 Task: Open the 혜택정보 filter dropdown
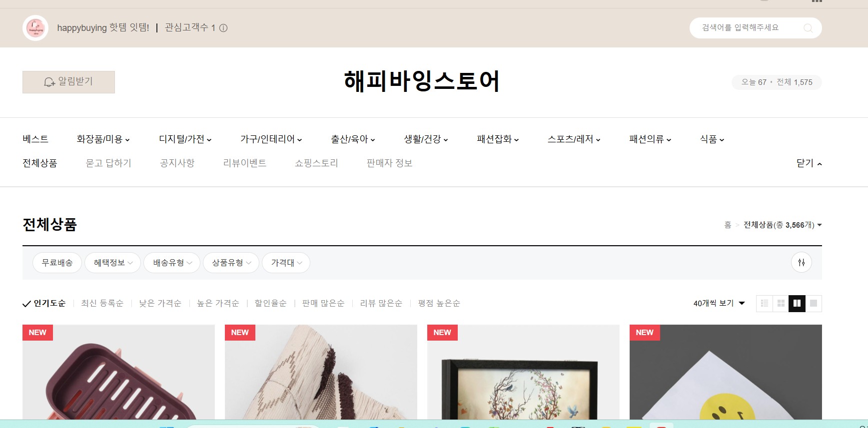113,263
